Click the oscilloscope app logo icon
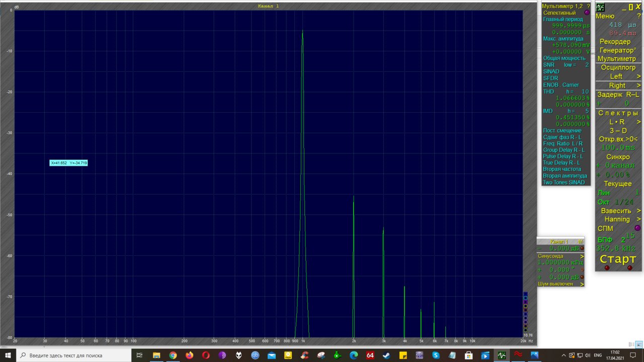Screen dimensions: 644x362 pos(600,7)
